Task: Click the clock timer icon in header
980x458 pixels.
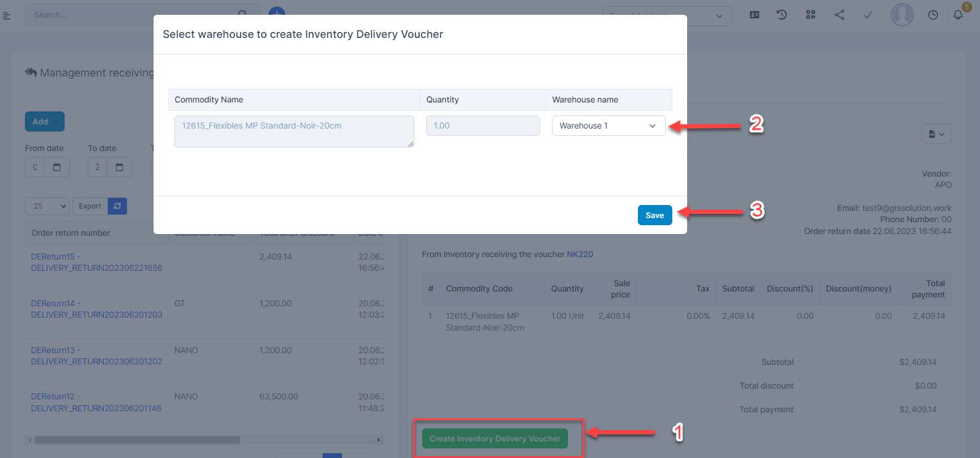Action: (x=933, y=15)
